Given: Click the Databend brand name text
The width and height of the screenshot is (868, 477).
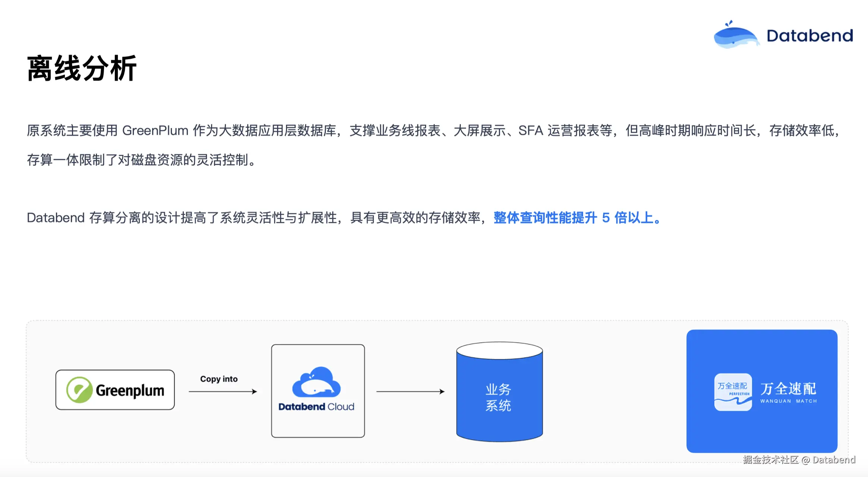Looking at the screenshot, I should (809, 36).
